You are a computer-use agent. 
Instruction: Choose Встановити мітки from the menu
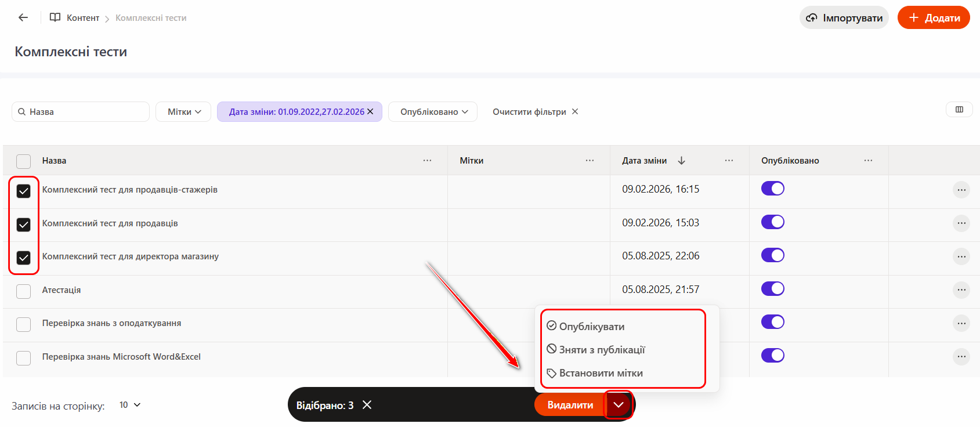pos(601,373)
